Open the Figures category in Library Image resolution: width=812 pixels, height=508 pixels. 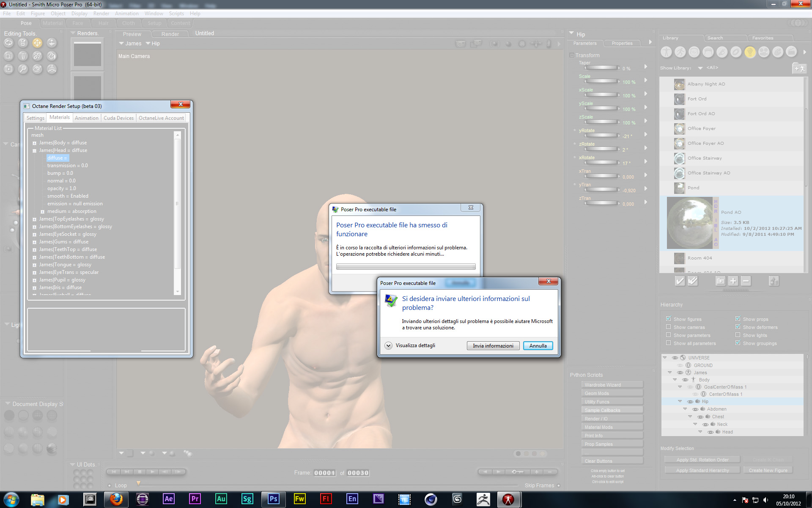pyautogui.click(x=667, y=52)
